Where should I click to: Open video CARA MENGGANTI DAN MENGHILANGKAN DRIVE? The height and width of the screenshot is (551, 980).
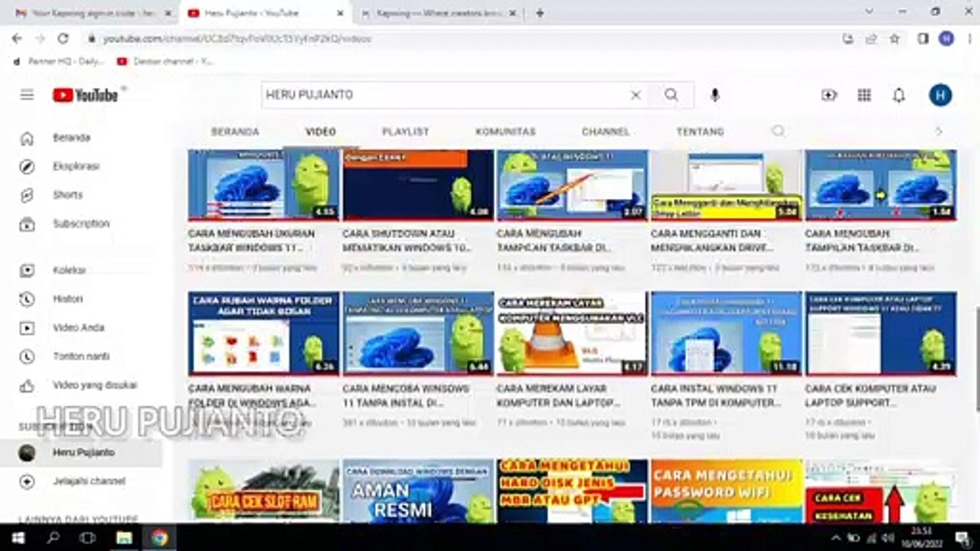tap(712, 240)
